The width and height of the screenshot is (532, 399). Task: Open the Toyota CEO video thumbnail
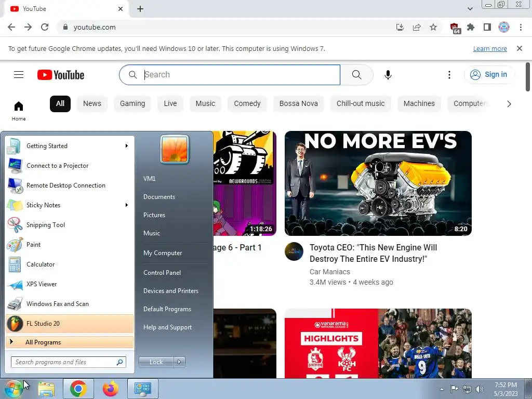[378, 183]
